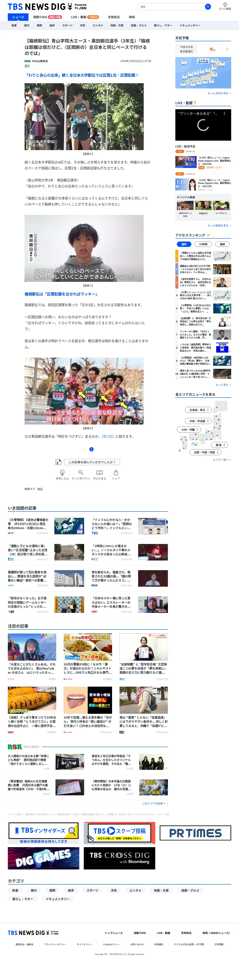
Task: Open the スポーツ category in the sub-navigation
Action: (x=67, y=25)
